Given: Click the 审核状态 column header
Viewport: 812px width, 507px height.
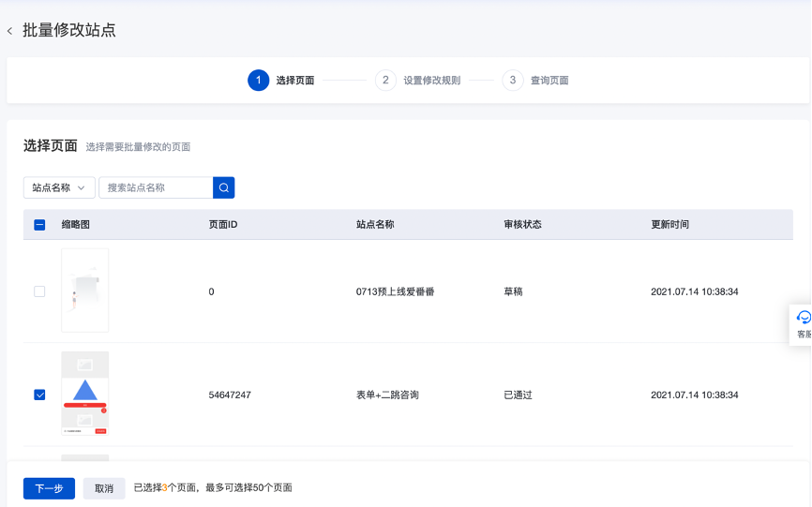Looking at the screenshot, I should tap(522, 225).
